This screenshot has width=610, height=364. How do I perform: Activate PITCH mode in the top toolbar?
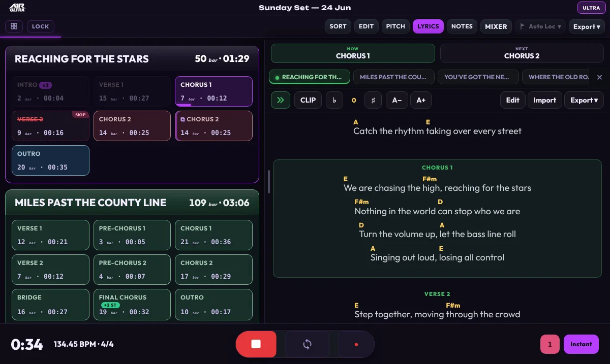coord(395,26)
